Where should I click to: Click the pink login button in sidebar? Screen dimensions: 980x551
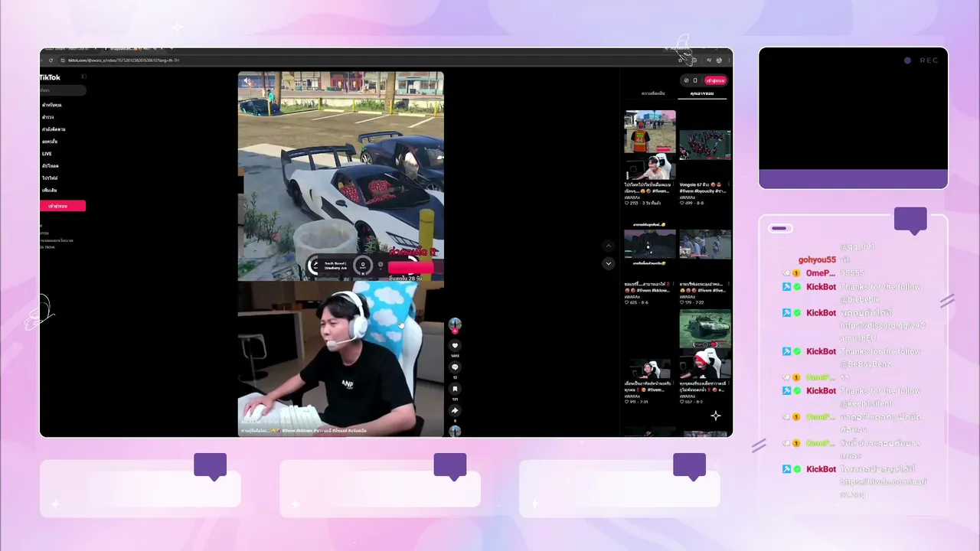[x=63, y=206]
